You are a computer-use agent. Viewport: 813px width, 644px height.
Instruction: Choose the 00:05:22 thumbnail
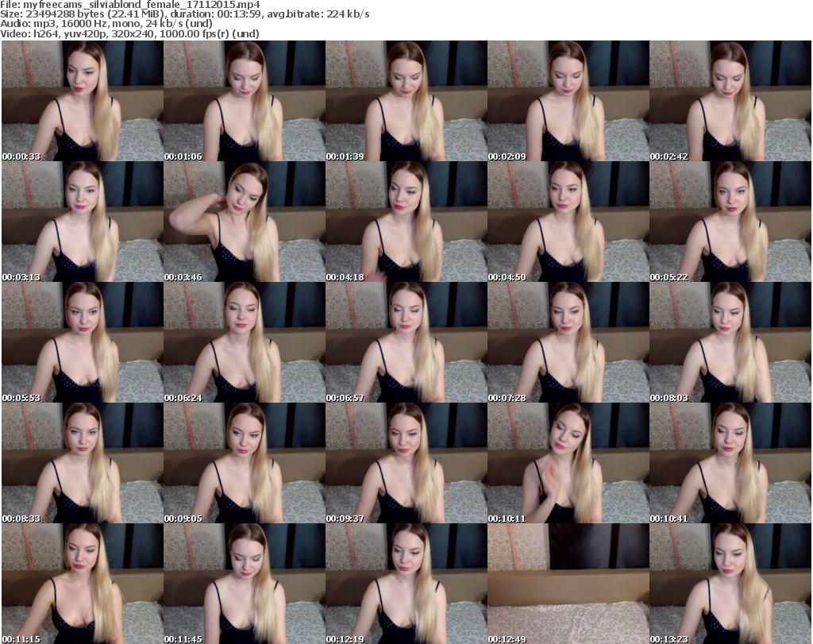pyautogui.click(x=730, y=222)
